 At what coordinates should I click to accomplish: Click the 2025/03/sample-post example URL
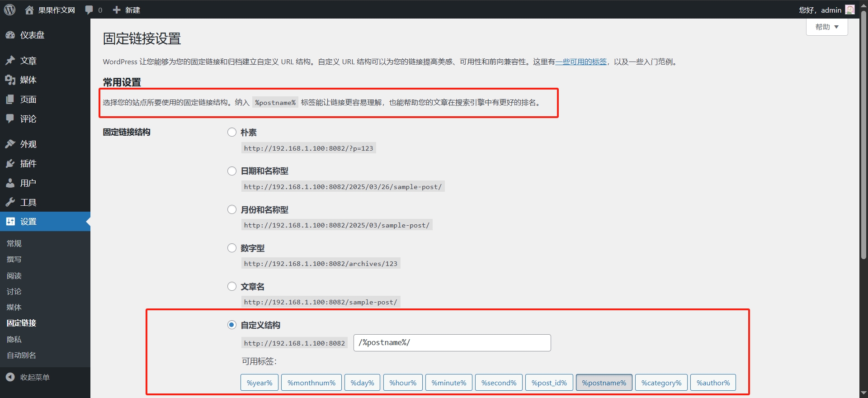pyautogui.click(x=337, y=225)
